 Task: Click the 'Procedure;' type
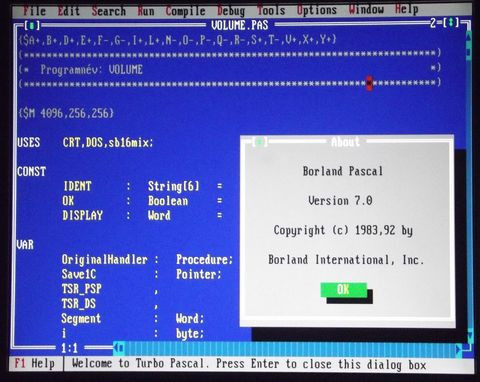204,259
